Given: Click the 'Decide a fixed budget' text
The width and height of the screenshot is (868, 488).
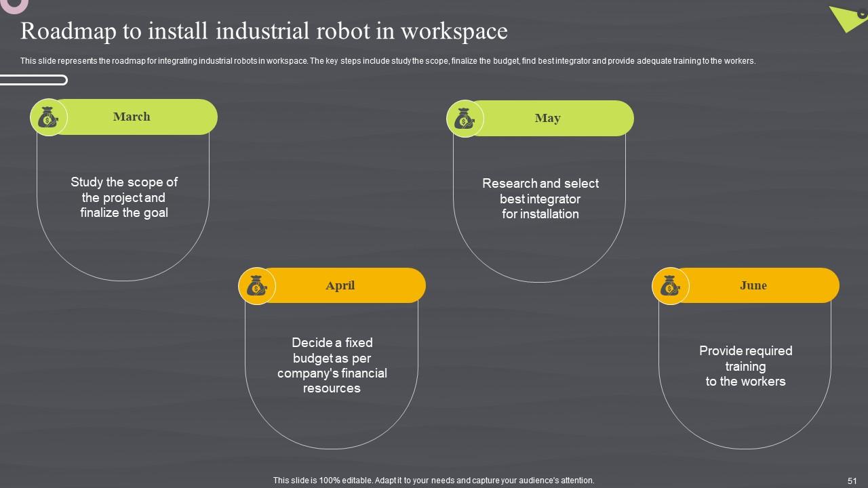Looking at the screenshot, I should coord(332,365).
